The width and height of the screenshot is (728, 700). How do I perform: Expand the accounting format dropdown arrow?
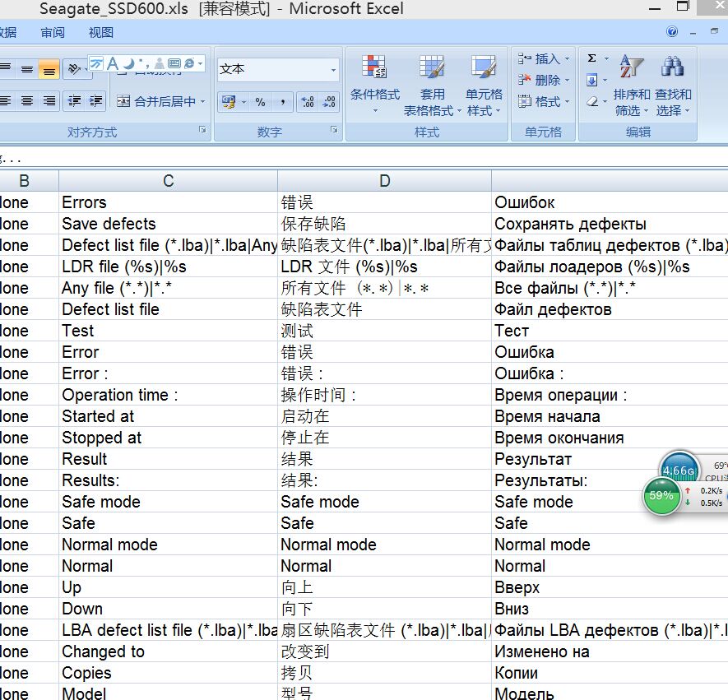tap(243, 102)
